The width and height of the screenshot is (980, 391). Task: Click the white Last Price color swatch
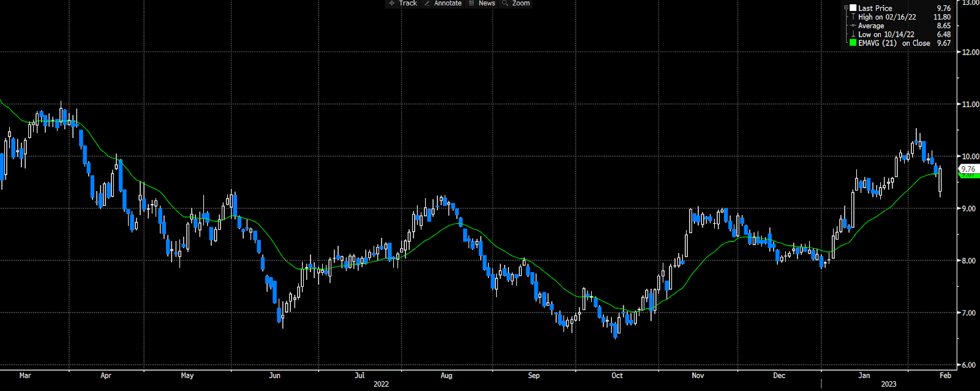pyautogui.click(x=853, y=8)
